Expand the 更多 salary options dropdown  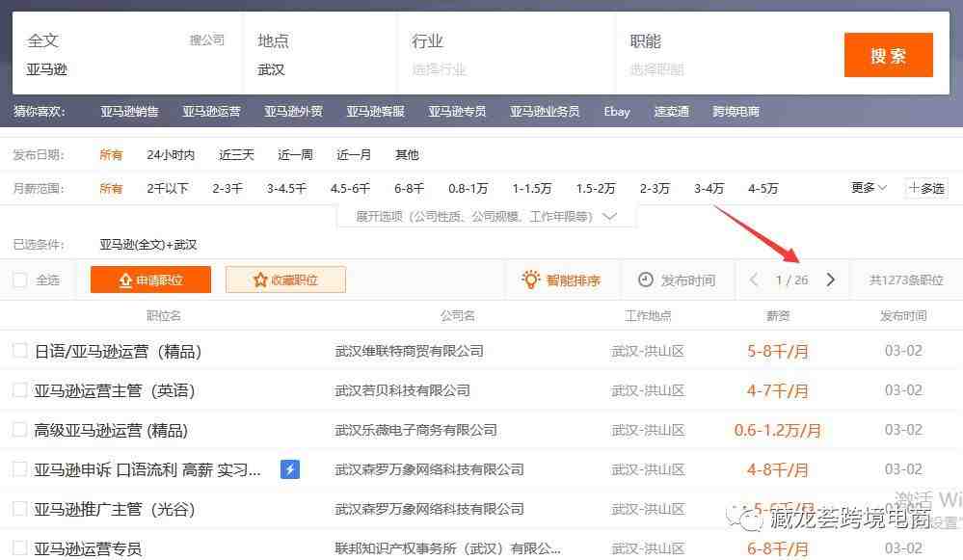[869, 187]
